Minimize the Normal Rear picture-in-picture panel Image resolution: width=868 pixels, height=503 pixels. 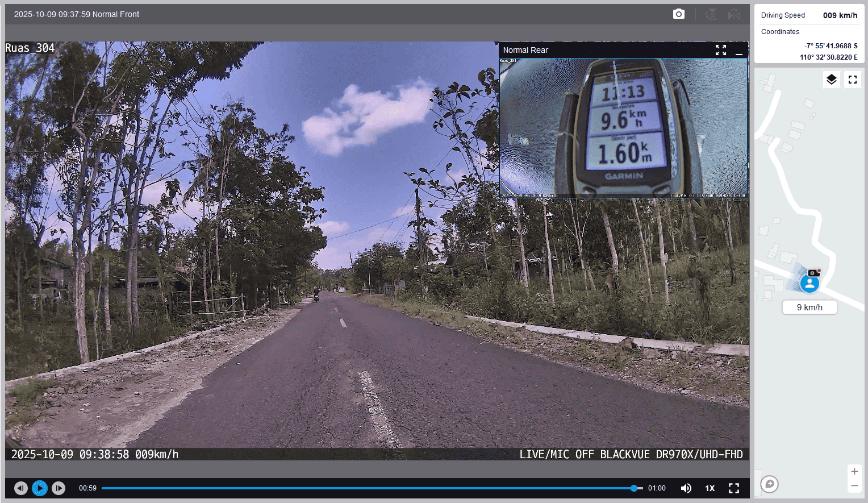coord(738,51)
